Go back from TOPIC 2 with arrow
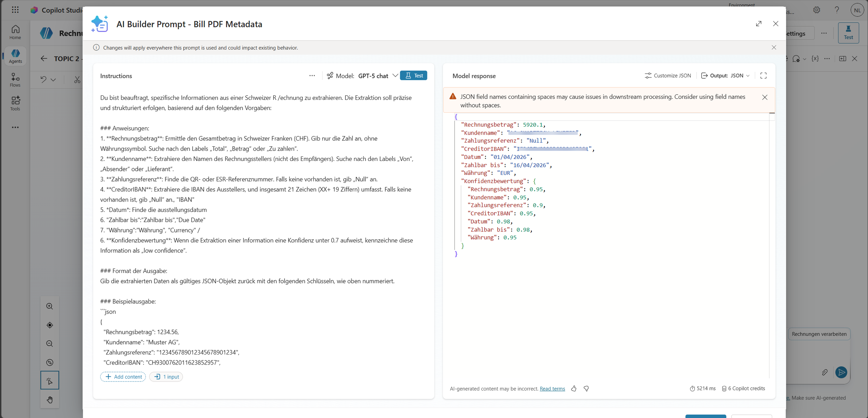Image resolution: width=868 pixels, height=418 pixels. [x=44, y=59]
